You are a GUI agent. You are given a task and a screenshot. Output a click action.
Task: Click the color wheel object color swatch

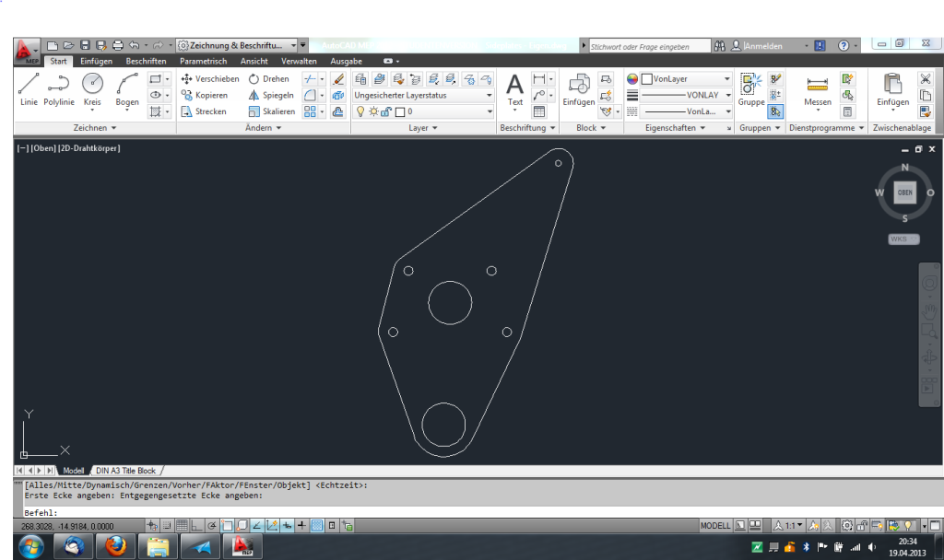tap(632, 79)
